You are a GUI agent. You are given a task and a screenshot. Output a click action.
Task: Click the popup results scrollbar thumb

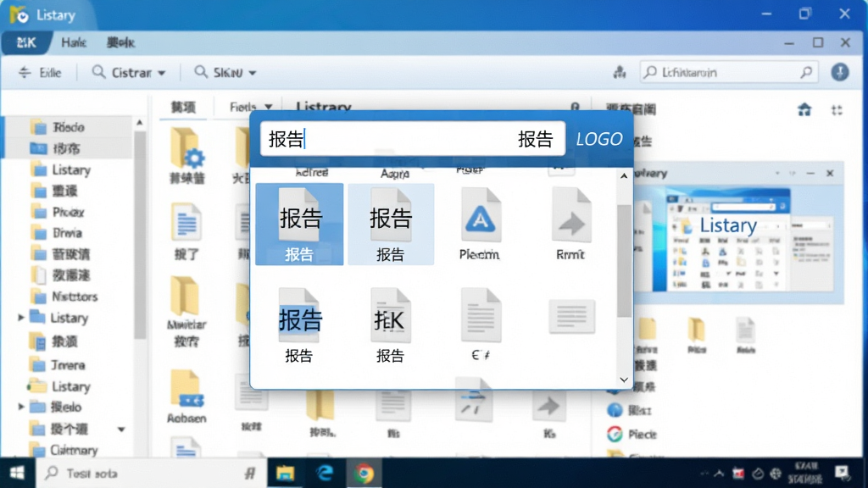624,260
